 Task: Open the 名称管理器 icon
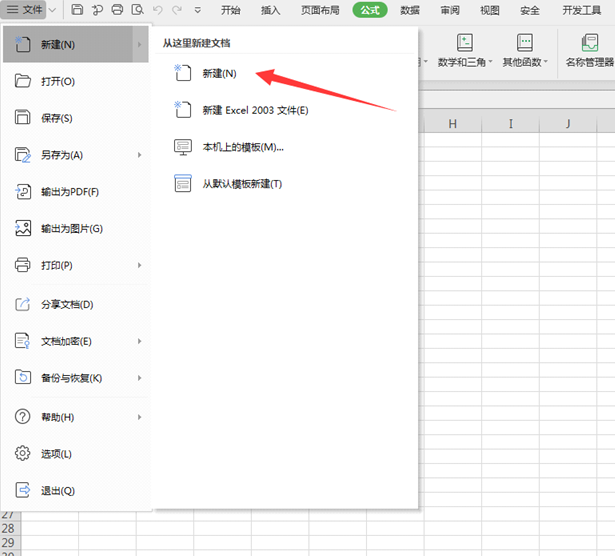point(590,42)
